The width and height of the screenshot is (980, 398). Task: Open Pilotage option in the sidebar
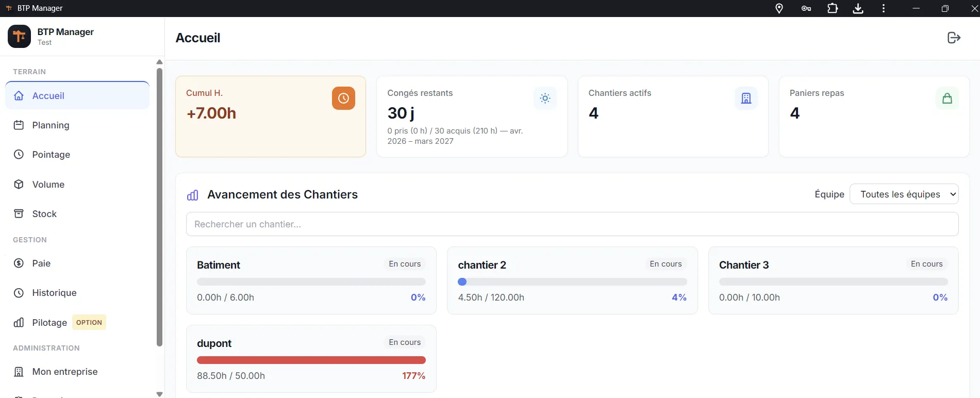click(x=77, y=322)
